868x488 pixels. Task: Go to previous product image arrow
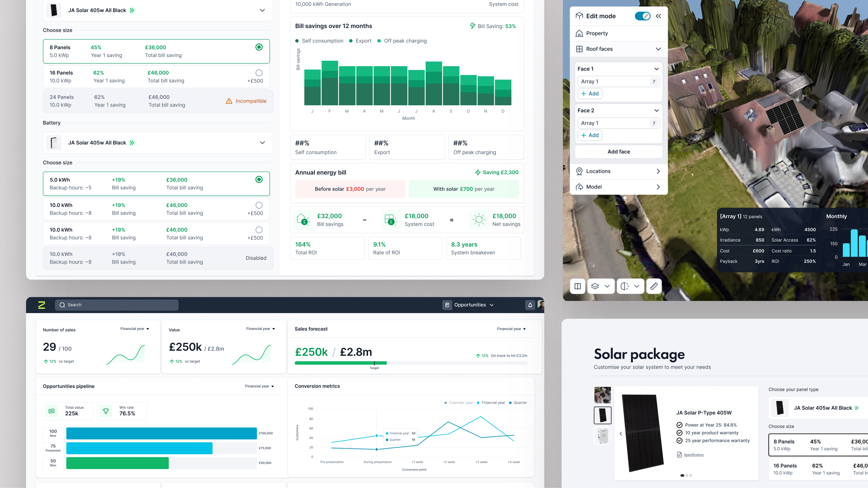click(x=621, y=433)
